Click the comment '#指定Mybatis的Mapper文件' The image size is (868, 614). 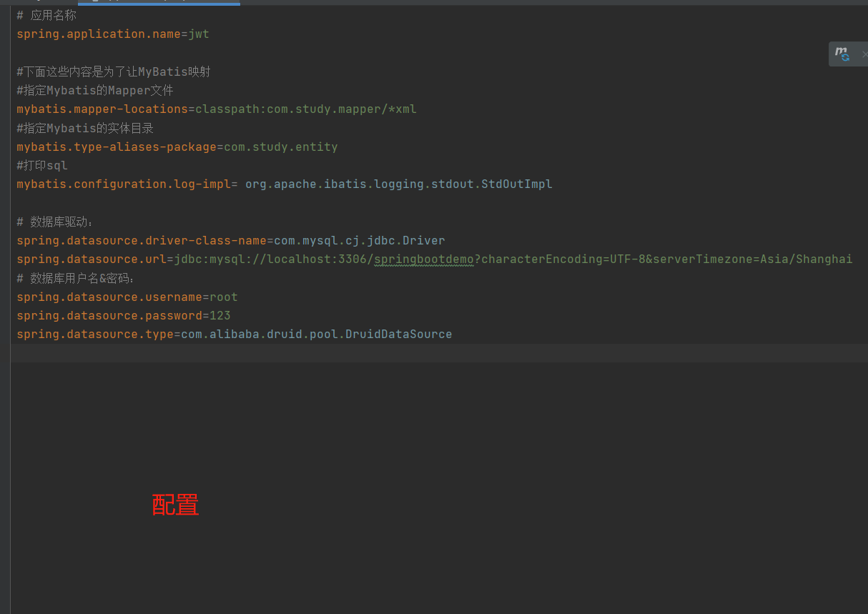[95, 90]
